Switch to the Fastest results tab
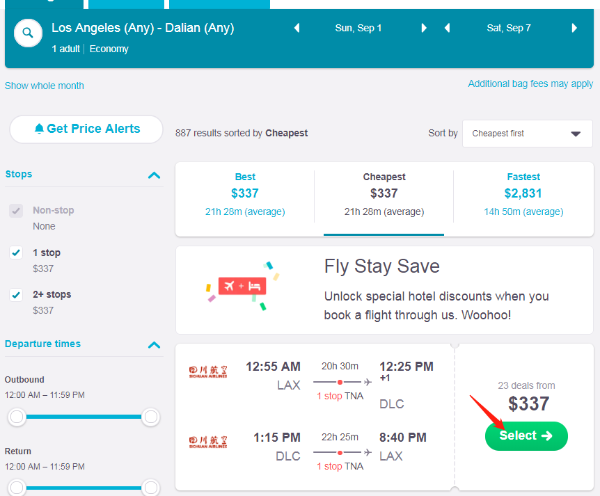The width and height of the screenshot is (600, 496). click(523, 194)
